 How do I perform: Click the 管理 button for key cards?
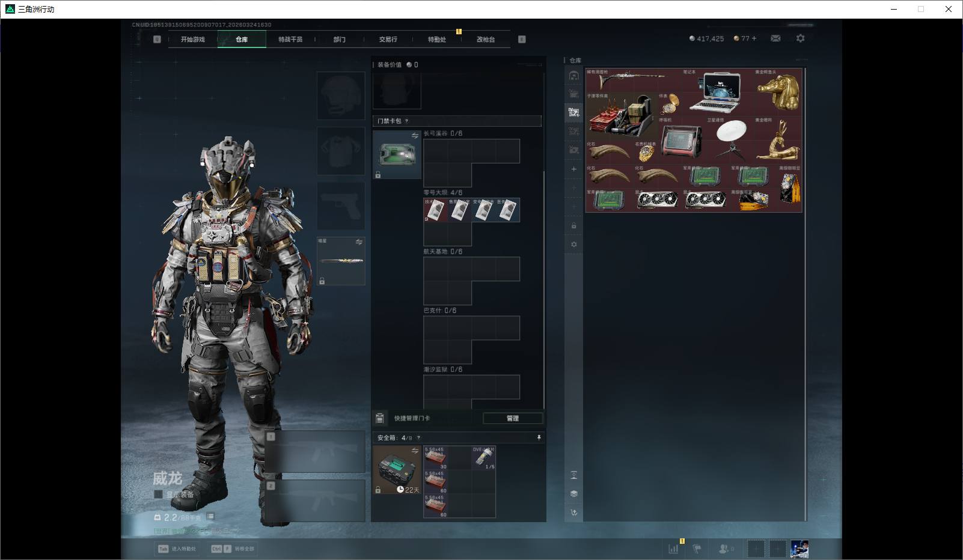513,418
